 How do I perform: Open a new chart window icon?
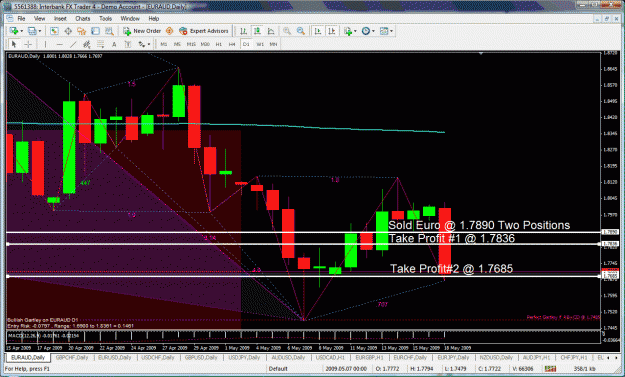coord(14,31)
